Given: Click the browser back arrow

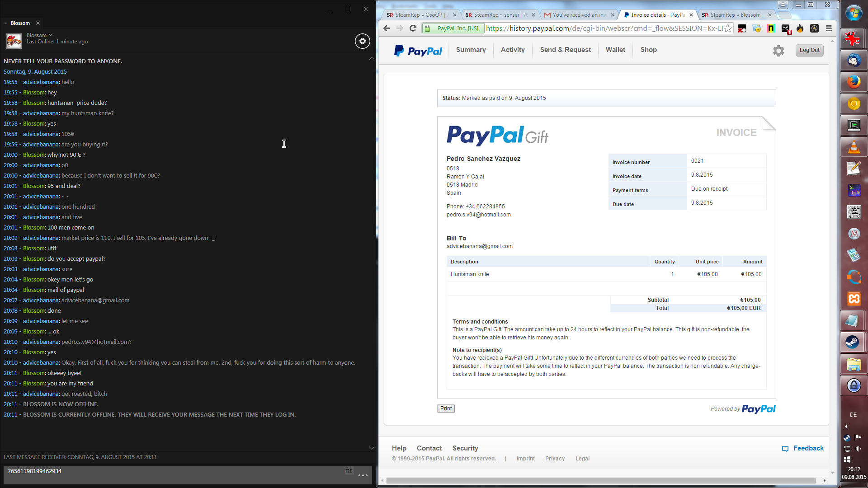Looking at the screenshot, I should tap(387, 28).
